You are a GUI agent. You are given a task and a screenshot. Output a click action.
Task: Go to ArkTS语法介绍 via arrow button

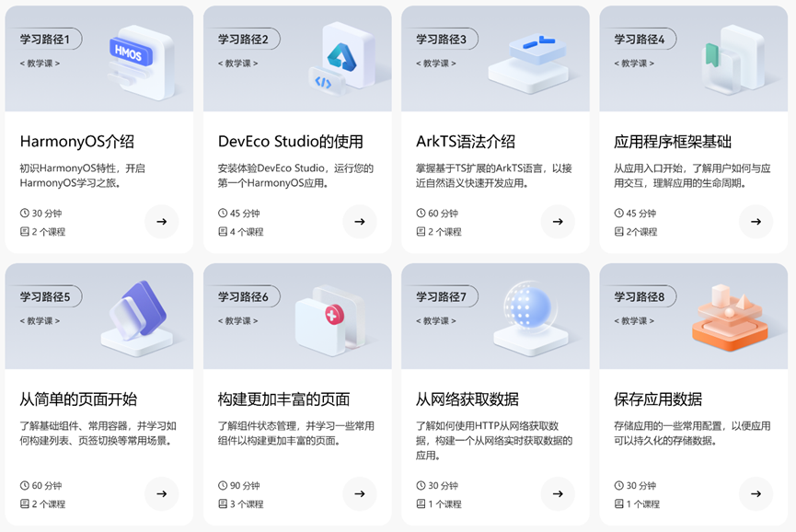point(558,221)
